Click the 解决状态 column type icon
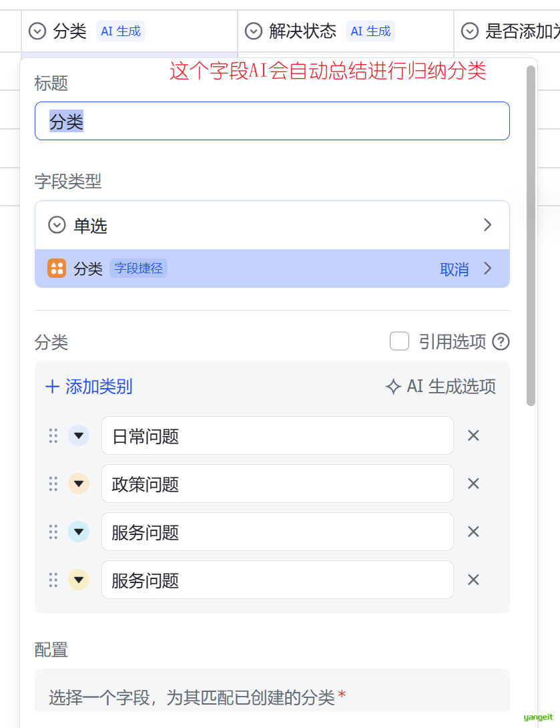Screen dimensions: 560x728 [253, 31]
